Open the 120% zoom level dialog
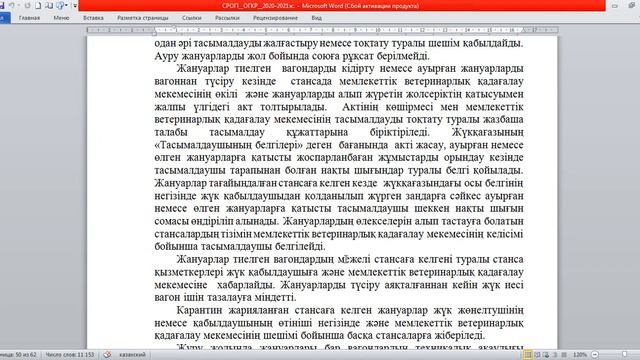This screenshot has height=360, width=640. (580, 355)
